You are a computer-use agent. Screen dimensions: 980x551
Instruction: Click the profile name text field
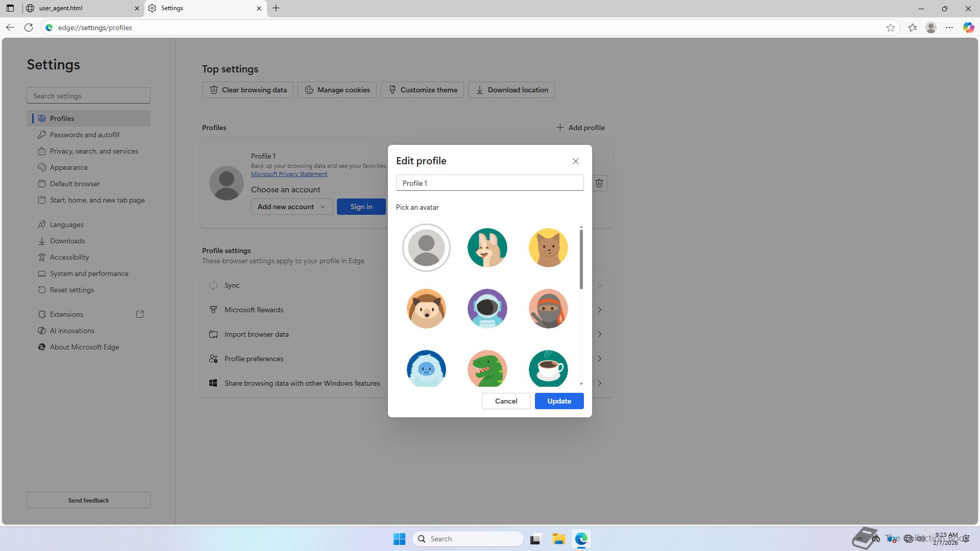489,183
